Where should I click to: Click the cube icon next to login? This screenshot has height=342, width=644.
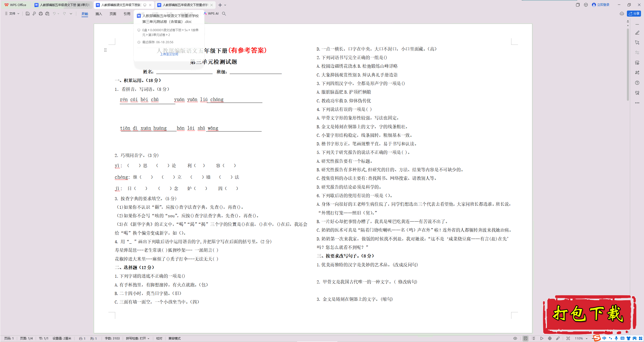pyautogui.click(x=586, y=5)
